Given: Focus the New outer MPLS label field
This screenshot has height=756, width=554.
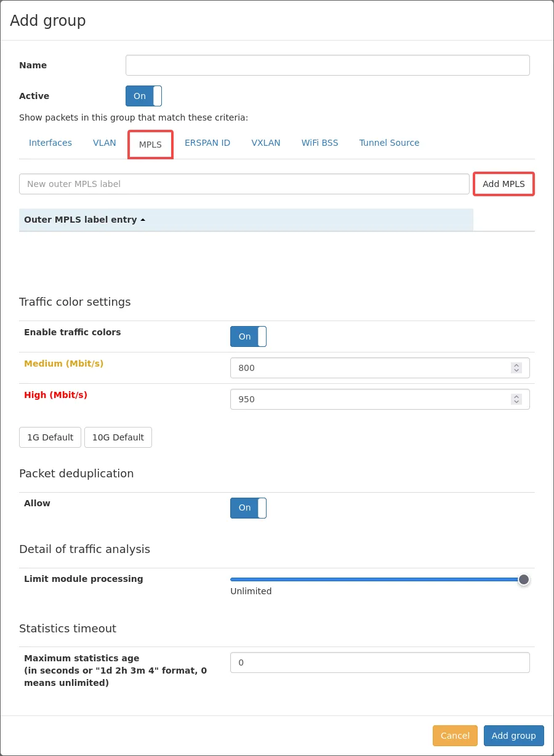Looking at the screenshot, I should coord(244,184).
